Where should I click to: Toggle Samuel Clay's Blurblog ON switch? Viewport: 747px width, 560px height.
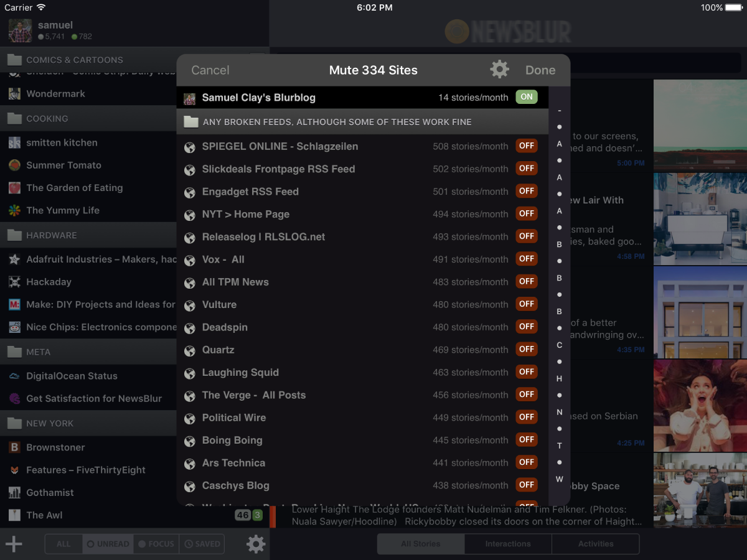(x=527, y=97)
